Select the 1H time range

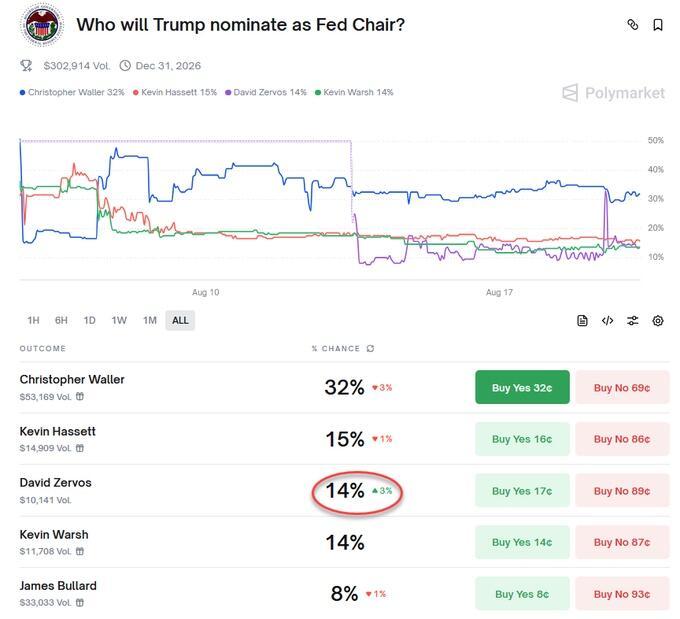coord(33,321)
